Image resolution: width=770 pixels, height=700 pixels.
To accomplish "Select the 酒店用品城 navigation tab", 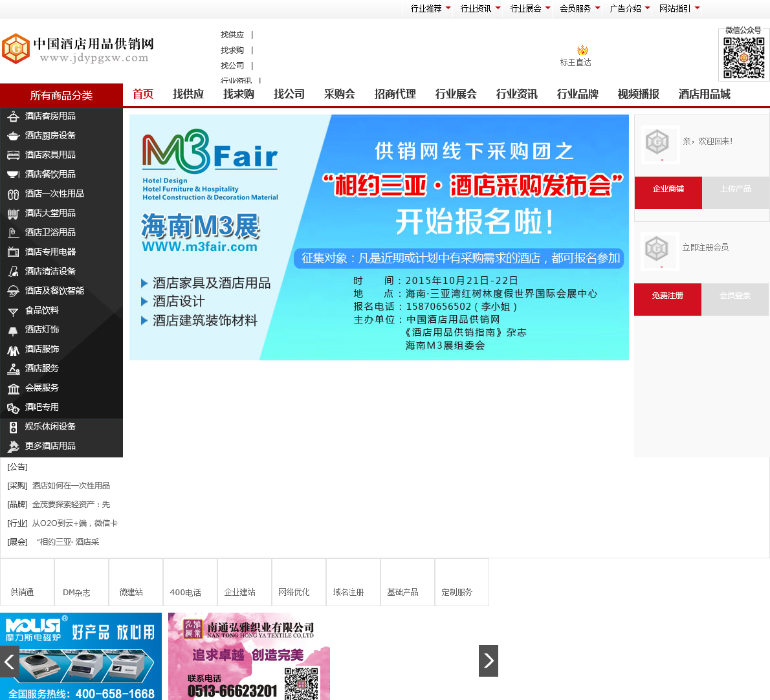I will (x=704, y=94).
